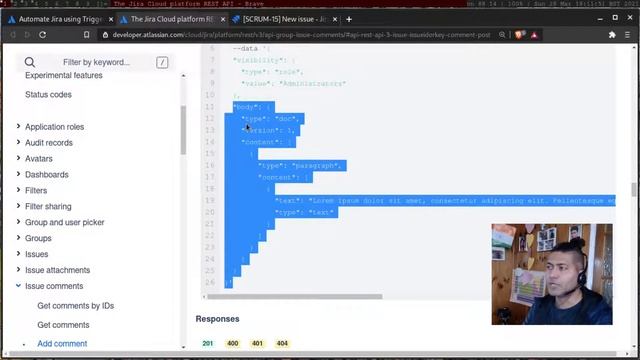Click the sidebar search magnifier icon
Screen dimensions: 640x360
[30, 62]
